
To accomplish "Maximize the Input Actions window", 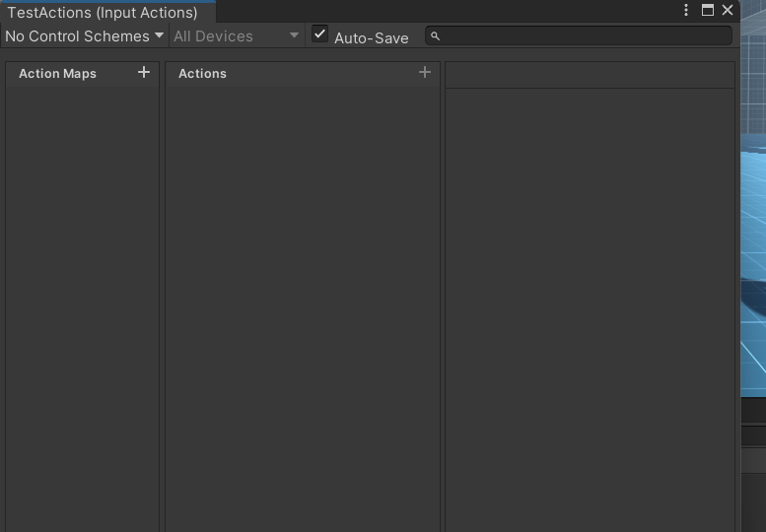I will pyautogui.click(x=708, y=10).
